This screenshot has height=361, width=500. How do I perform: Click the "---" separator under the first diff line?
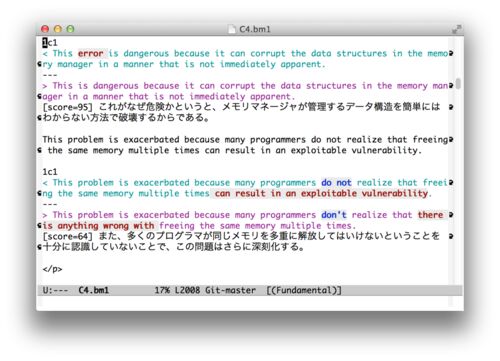(x=50, y=75)
